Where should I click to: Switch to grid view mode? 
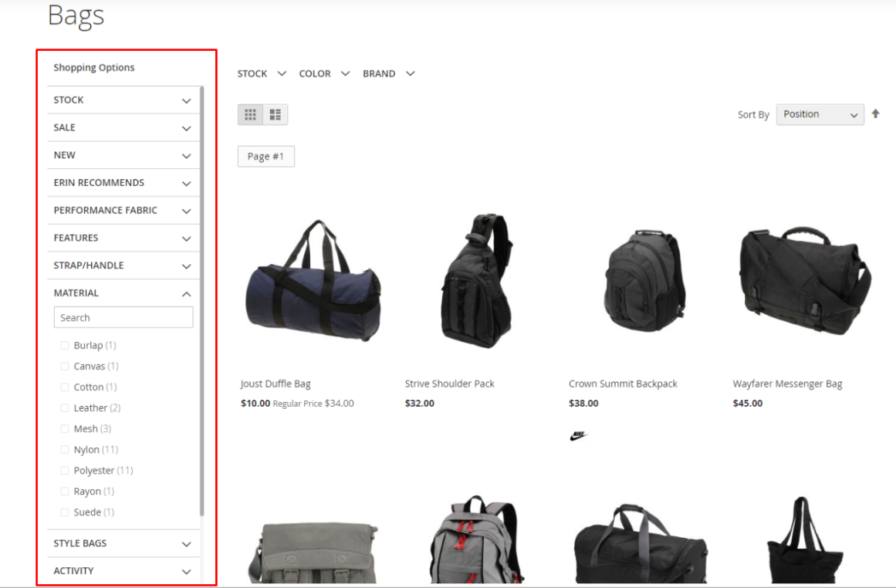(x=250, y=115)
